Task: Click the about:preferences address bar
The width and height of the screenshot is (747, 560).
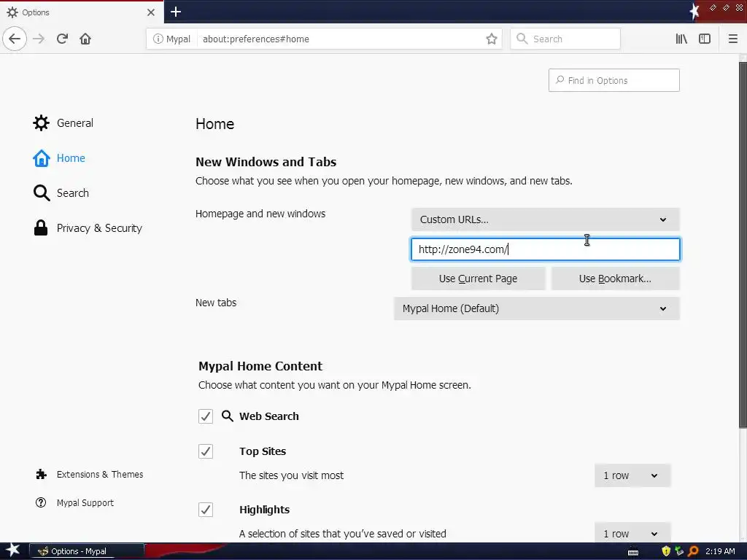Action: click(x=324, y=39)
